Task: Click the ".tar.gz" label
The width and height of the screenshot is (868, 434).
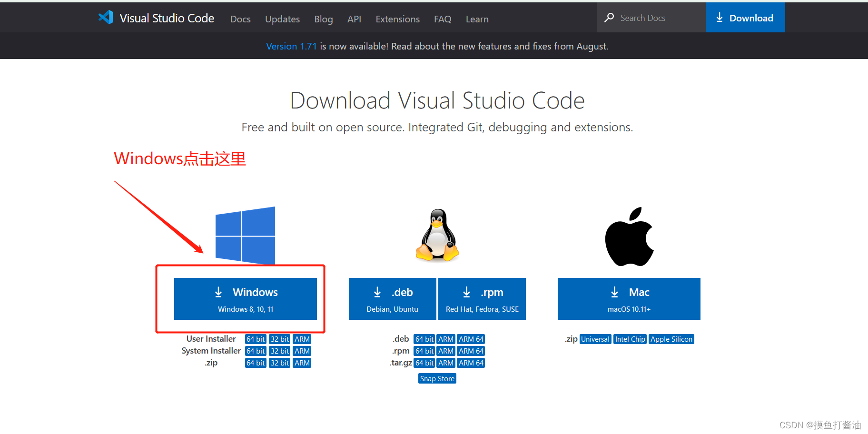Action: tap(401, 363)
